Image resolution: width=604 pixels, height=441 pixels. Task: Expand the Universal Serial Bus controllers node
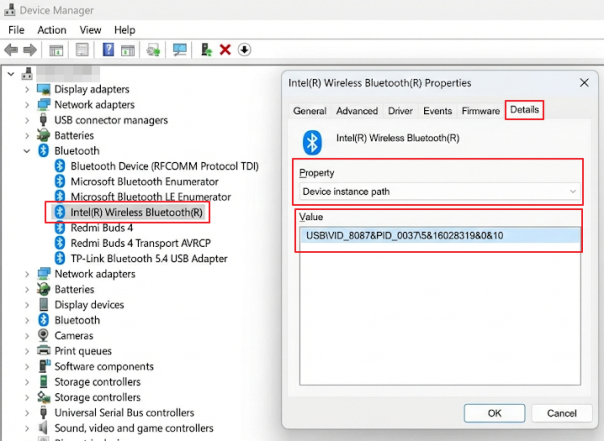[x=27, y=412]
